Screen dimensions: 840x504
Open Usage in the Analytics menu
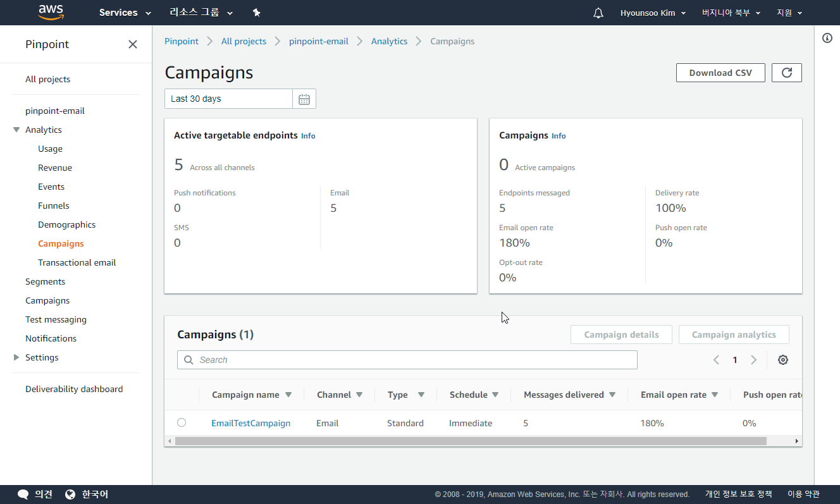click(50, 149)
